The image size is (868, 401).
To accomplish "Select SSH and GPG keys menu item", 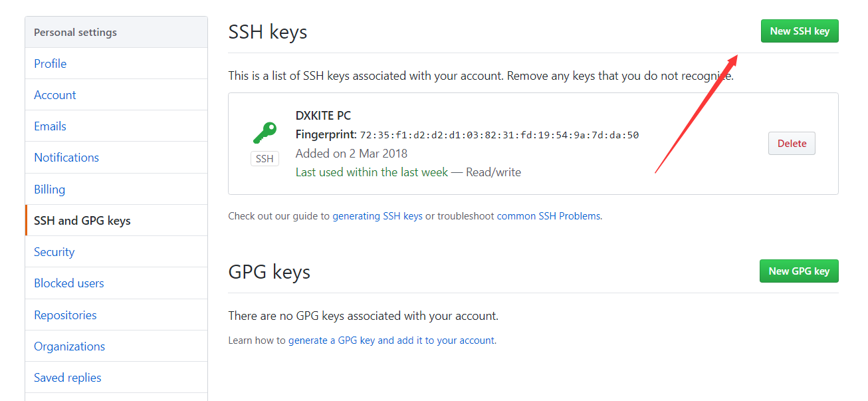I will pos(82,221).
